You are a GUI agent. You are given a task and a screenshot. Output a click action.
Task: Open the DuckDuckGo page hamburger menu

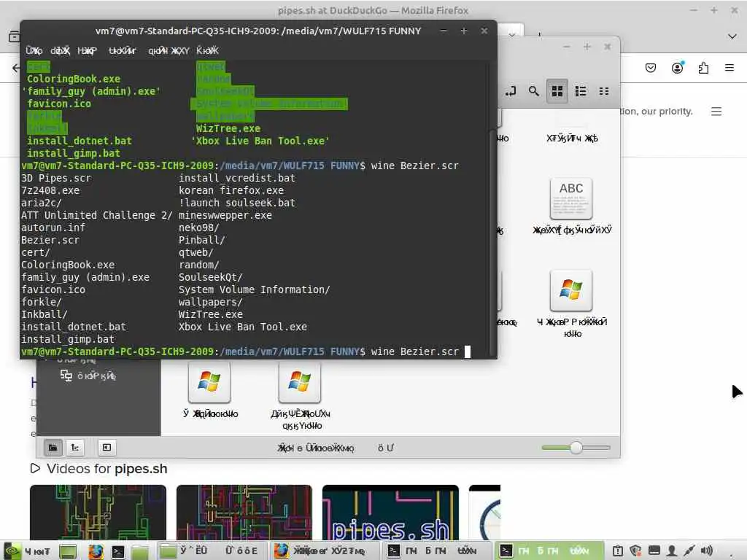pyautogui.click(x=716, y=112)
